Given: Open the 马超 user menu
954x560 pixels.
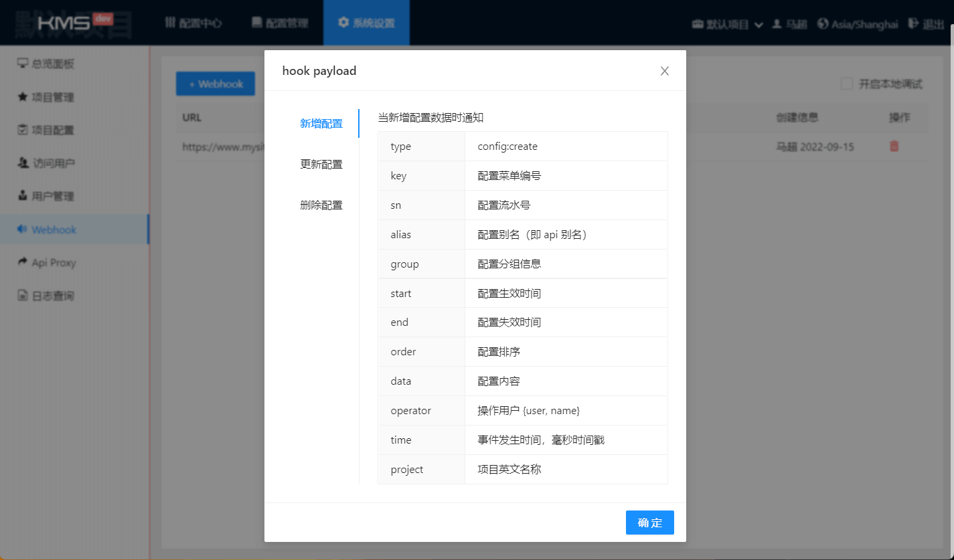Looking at the screenshot, I should click(x=790, y=24).
